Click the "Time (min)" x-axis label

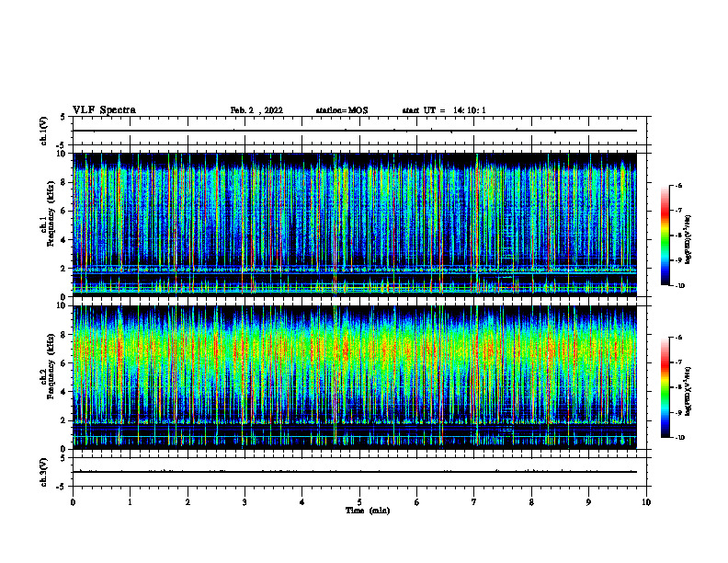click(368, 511)
